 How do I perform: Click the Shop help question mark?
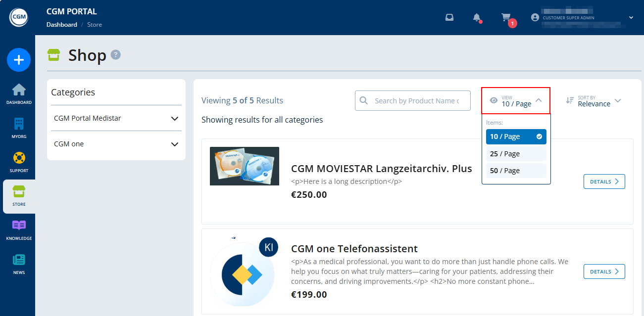[x=115, y=55]
